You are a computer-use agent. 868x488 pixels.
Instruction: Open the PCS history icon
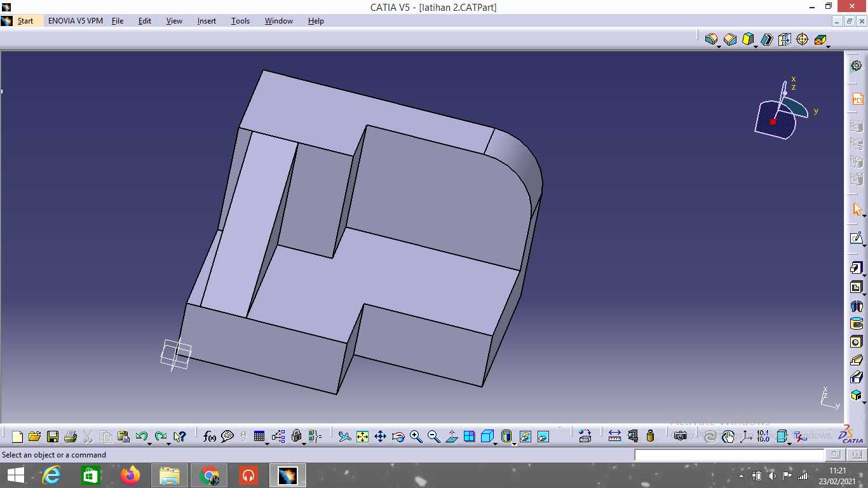tap(858, 99)
